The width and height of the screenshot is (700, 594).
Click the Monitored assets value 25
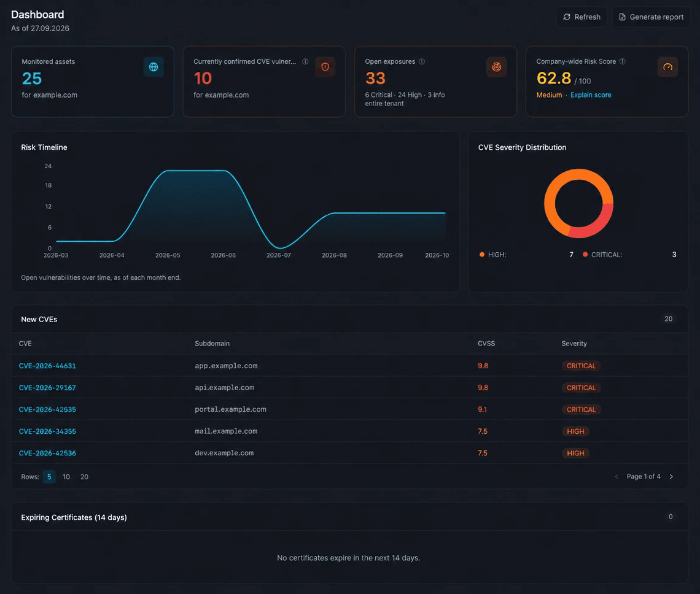(32, 79)
